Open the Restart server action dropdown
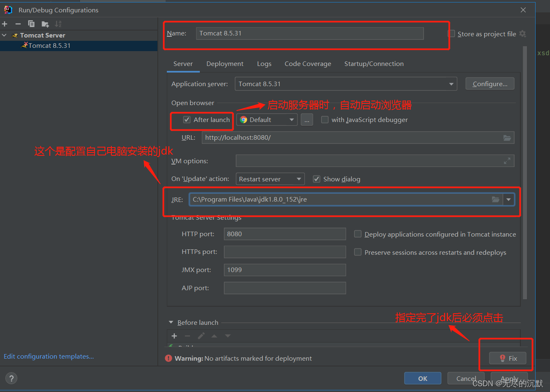Screen dimensions: 550x392 pos(270,179)
